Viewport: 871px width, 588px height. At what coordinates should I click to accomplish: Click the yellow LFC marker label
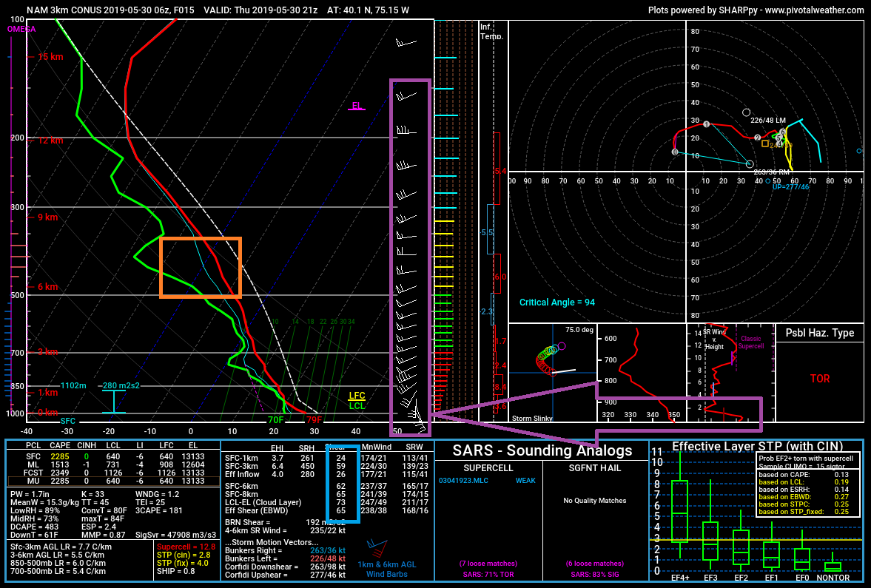pyautogui.click(x=357, y=396)
